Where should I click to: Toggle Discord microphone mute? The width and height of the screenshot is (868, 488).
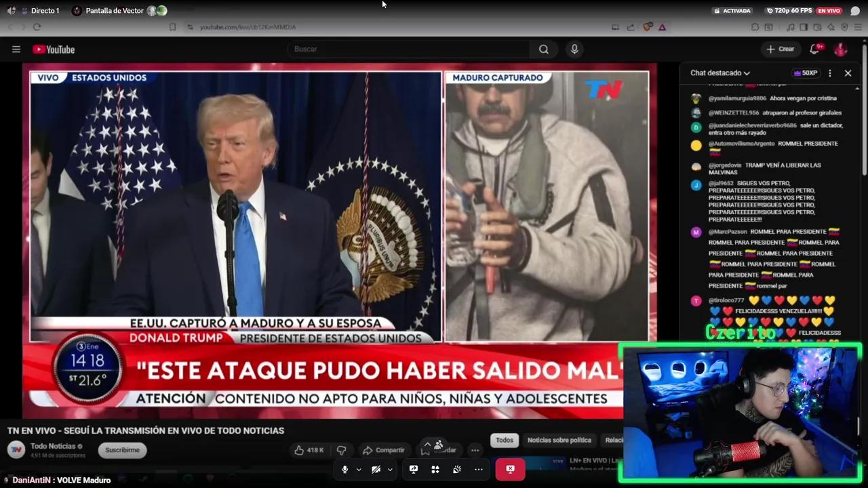(344, 469)
